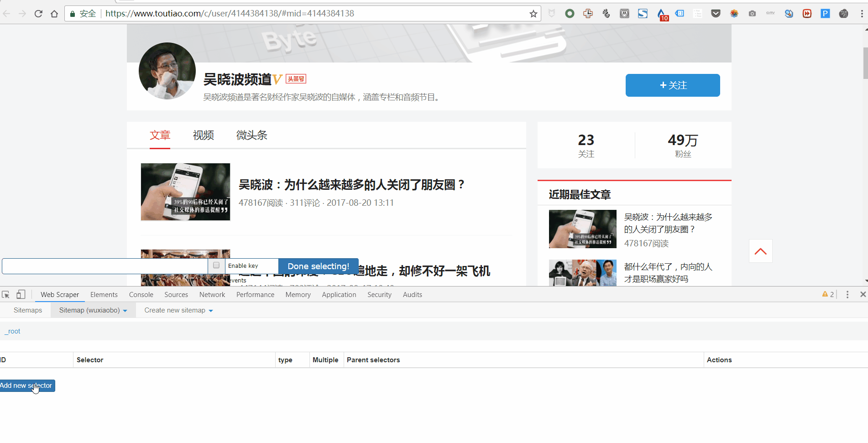Click the sidebar phone article thumbnail
The image size is (868, 443).
[x=582, y=229]
